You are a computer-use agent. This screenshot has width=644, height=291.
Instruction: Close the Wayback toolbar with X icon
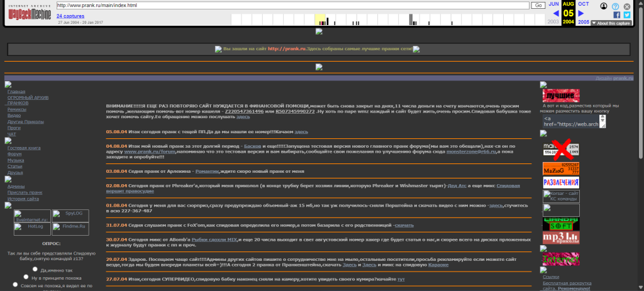(x=627, y=6)
